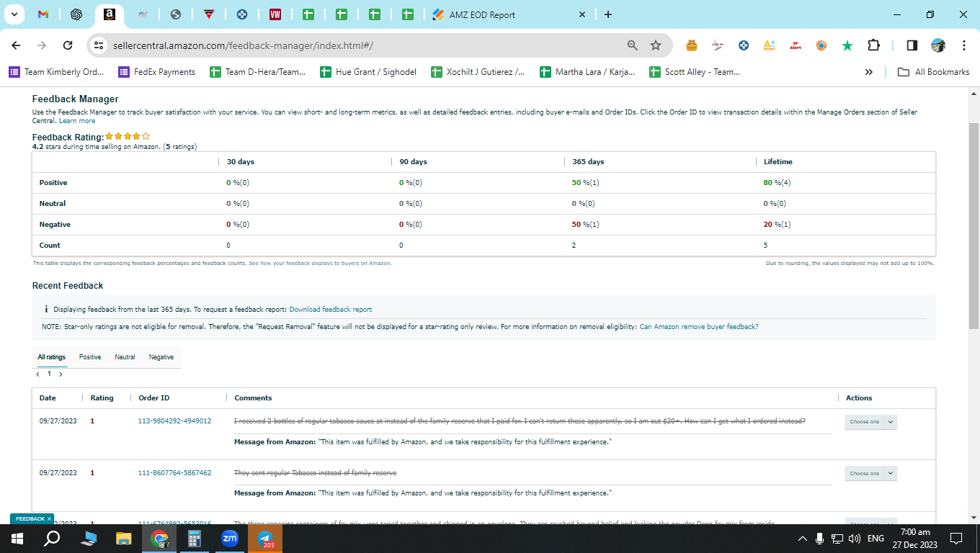The height and width of the screenshot is (553, 980).
Task: Reload the Seller Central page
Action: tap(68, 45)
